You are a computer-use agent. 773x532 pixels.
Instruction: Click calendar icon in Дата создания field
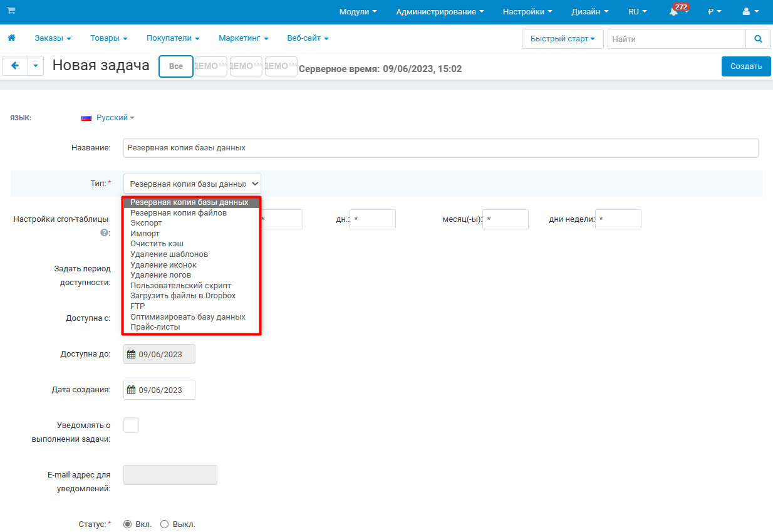pos(132,390)
